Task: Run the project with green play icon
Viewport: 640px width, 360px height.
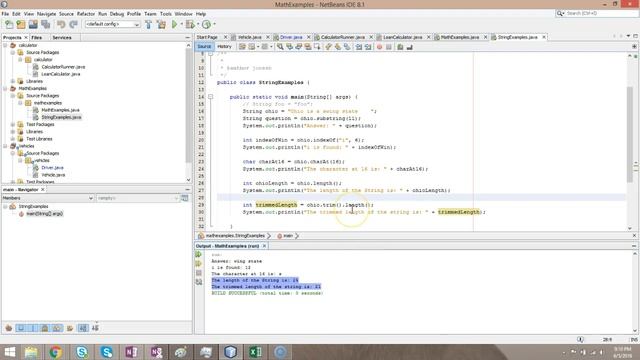Action: [175, 24]
